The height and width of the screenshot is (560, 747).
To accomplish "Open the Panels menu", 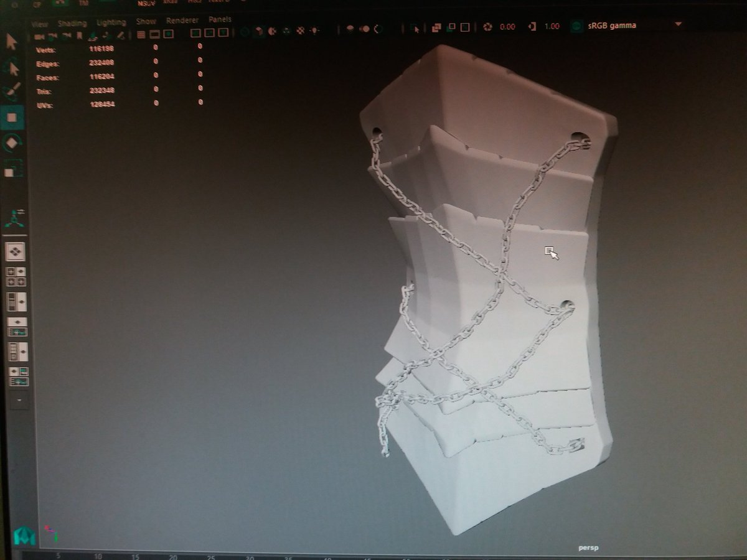I will [220, 19].
